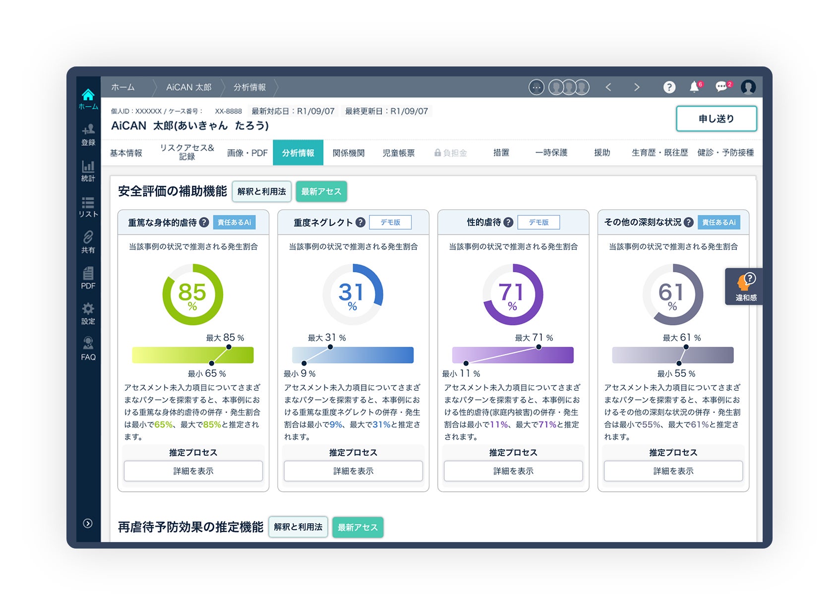Switch to 健診・予防接種 tab
This screenshot has width=840, height=616.
pyautogui.click(x=725, y=153)
